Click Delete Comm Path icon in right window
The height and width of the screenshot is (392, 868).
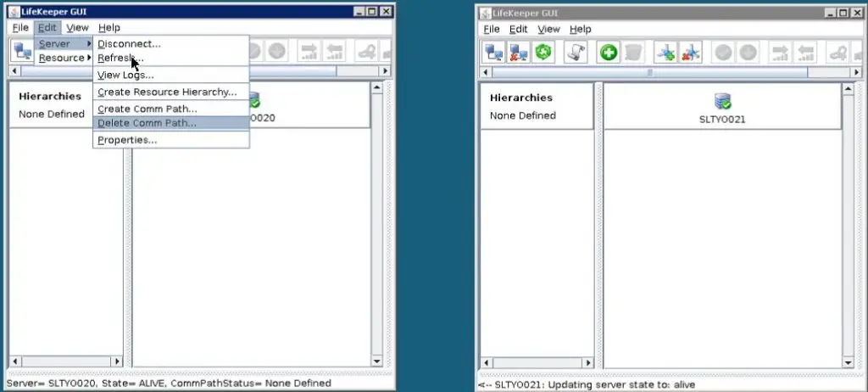click(x=690, y=53)
